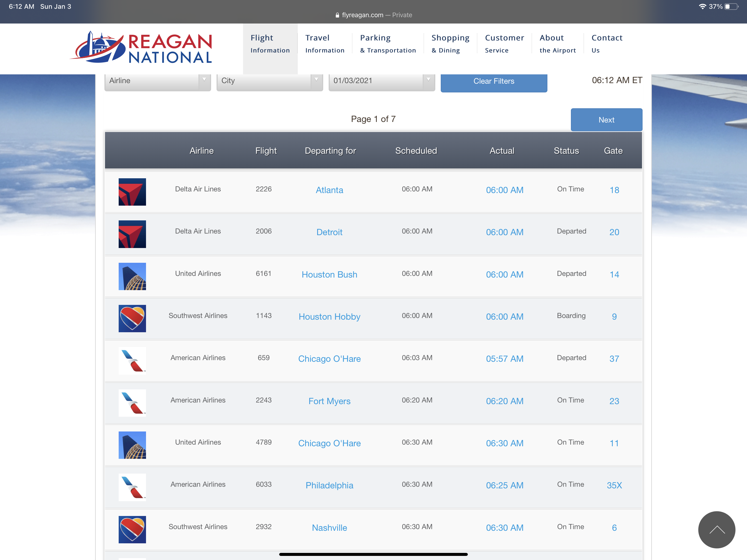
Task: Open the Parking & Transportation menu
Action: 388,44
